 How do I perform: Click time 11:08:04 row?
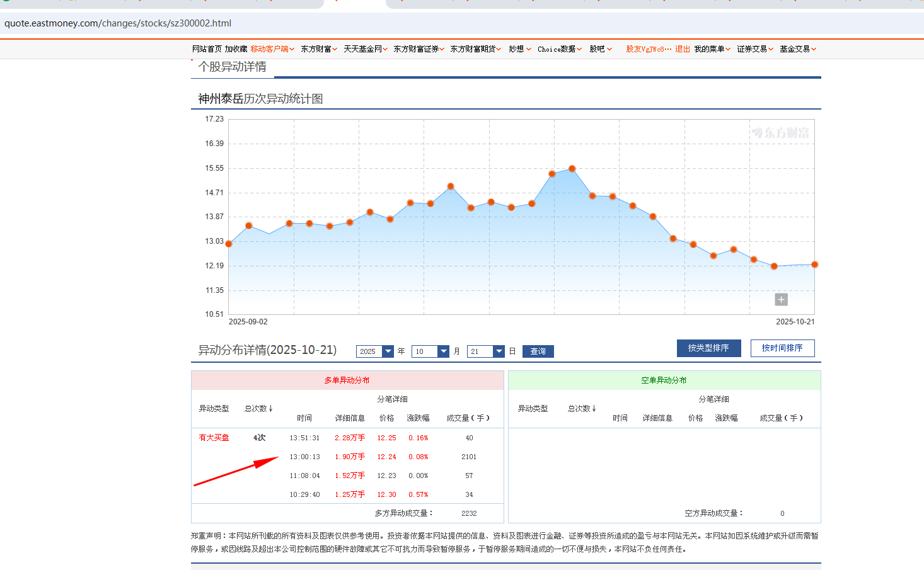[x=305, y=476]
